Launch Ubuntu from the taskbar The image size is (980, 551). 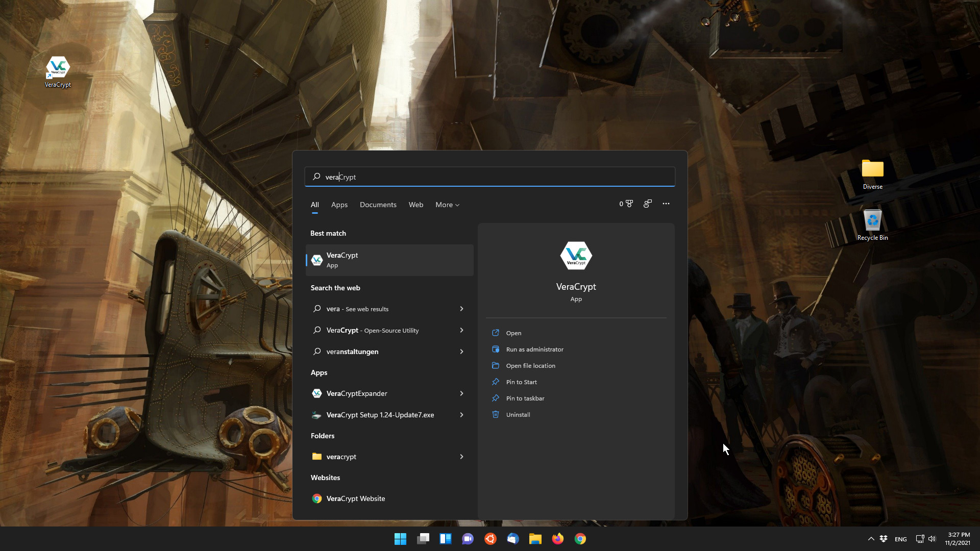coord(491,539)
